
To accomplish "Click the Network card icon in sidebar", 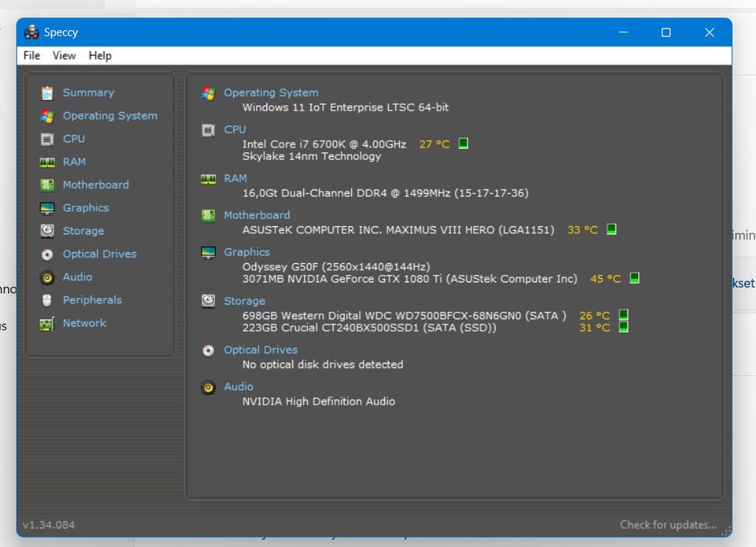I will coord(46,324).
